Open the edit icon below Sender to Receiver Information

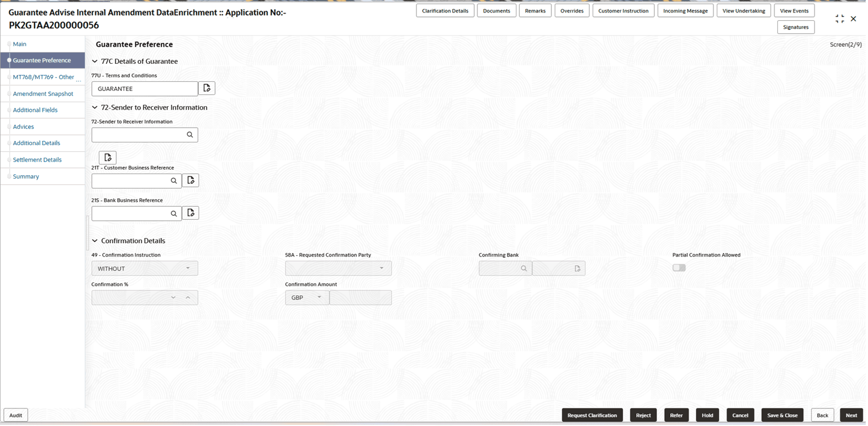coord(108,157)
